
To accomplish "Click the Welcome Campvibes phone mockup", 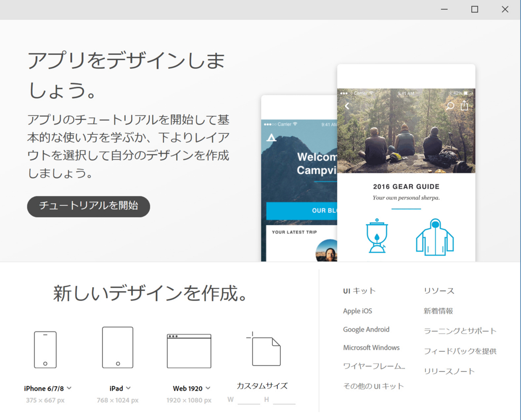I will [299, 178].
